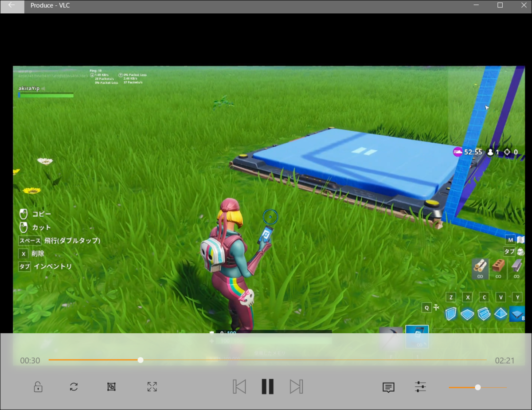The height and width of the screenshot is (410, 532).
Task: Click the roof build piece icon
Action: 501,314
